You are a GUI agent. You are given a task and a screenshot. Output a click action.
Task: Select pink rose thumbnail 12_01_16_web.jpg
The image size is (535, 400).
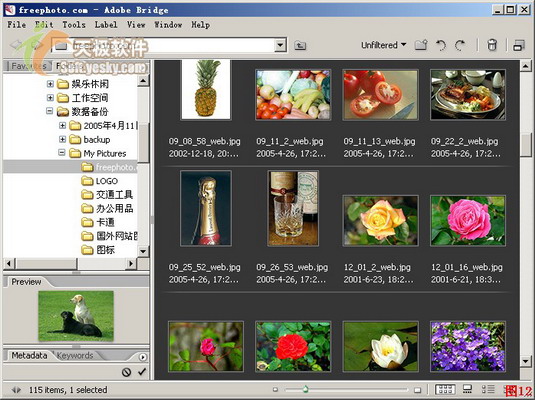tap(468, 220)
